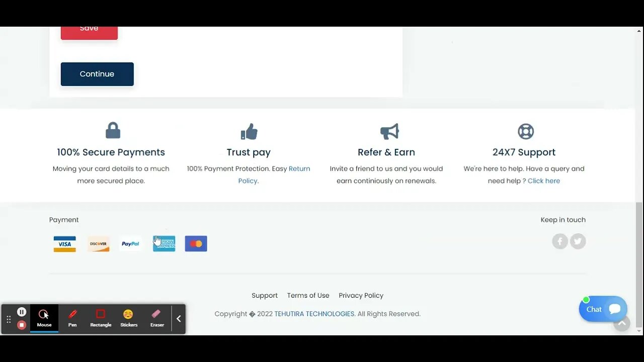Open the Privacy Policy link

361,296
